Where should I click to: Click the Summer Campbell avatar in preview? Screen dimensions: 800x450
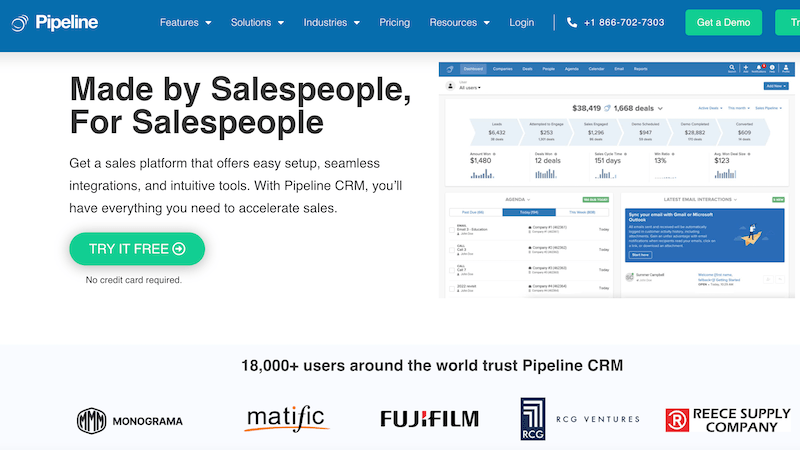pos(630,277)
